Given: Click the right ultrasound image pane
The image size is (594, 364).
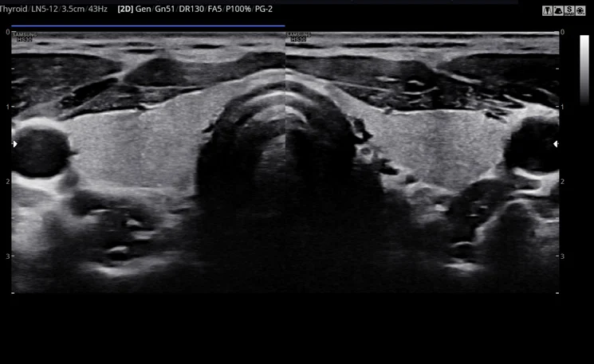Looking at the screenshot, I should (422, 162).
